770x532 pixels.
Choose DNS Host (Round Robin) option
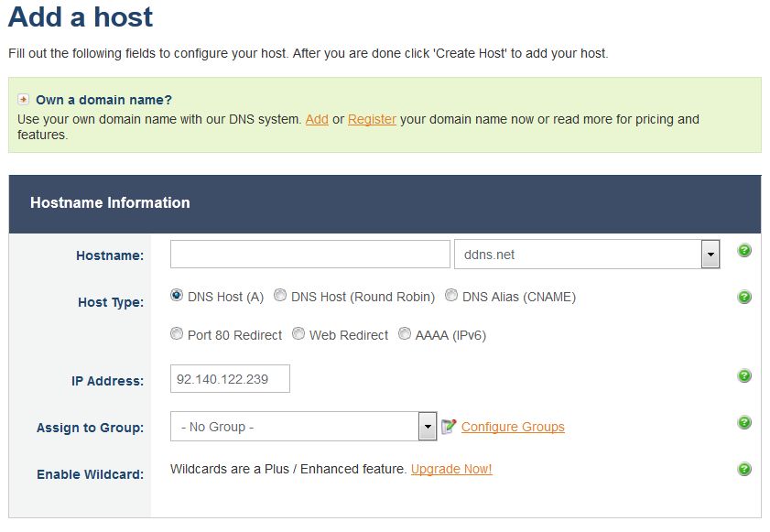280,295
